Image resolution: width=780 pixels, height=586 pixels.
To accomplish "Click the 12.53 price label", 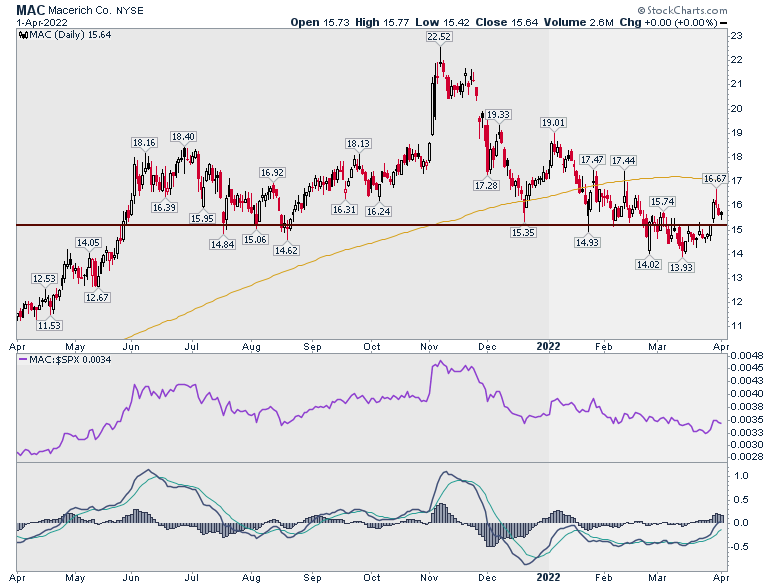I will tap(44, 279).
